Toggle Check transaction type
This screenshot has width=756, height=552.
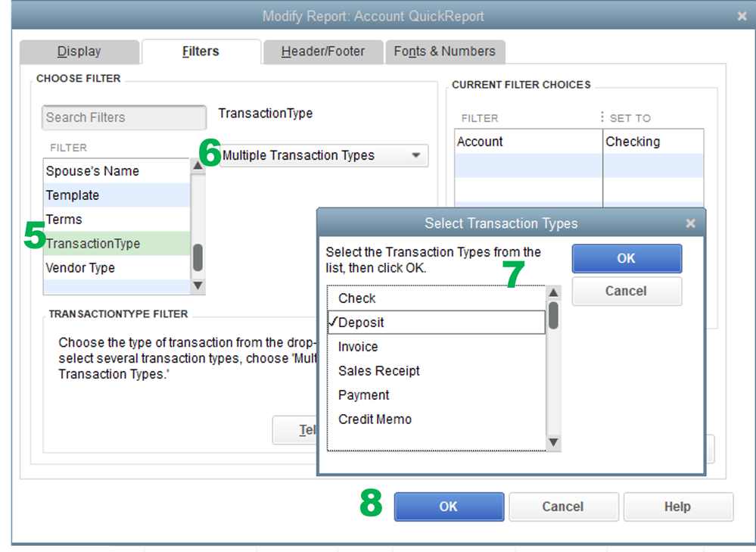437,298
